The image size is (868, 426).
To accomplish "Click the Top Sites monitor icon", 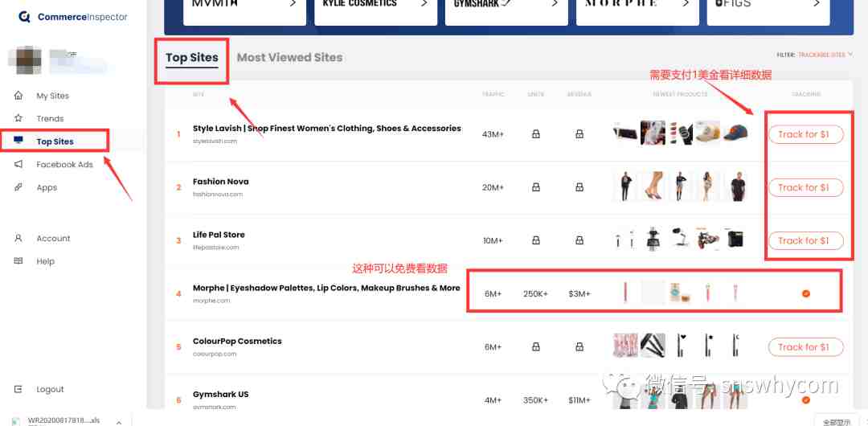I will coord(18,141).
